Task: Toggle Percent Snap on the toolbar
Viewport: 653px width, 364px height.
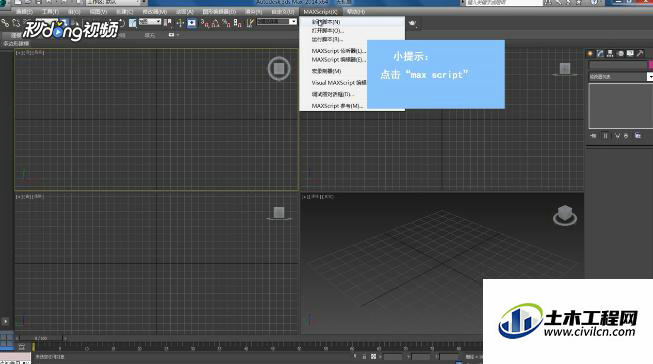Action: pos(226,23)
